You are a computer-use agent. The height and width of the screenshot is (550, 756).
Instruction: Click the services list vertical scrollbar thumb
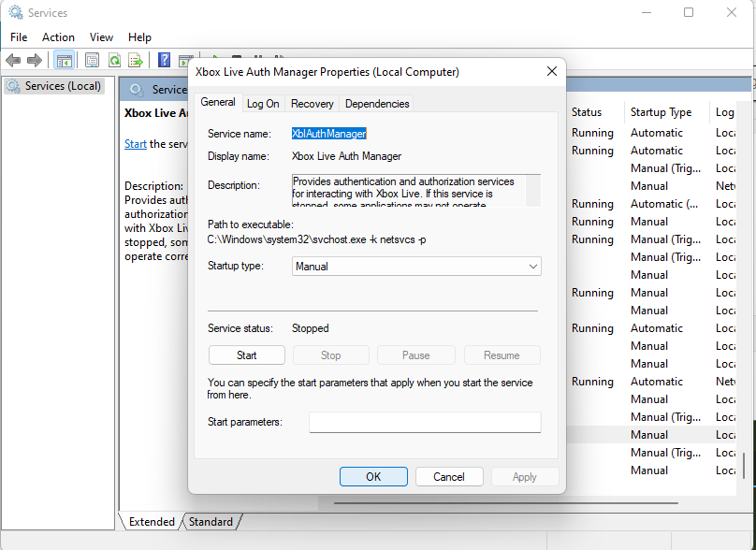click(x=743, y=466)
